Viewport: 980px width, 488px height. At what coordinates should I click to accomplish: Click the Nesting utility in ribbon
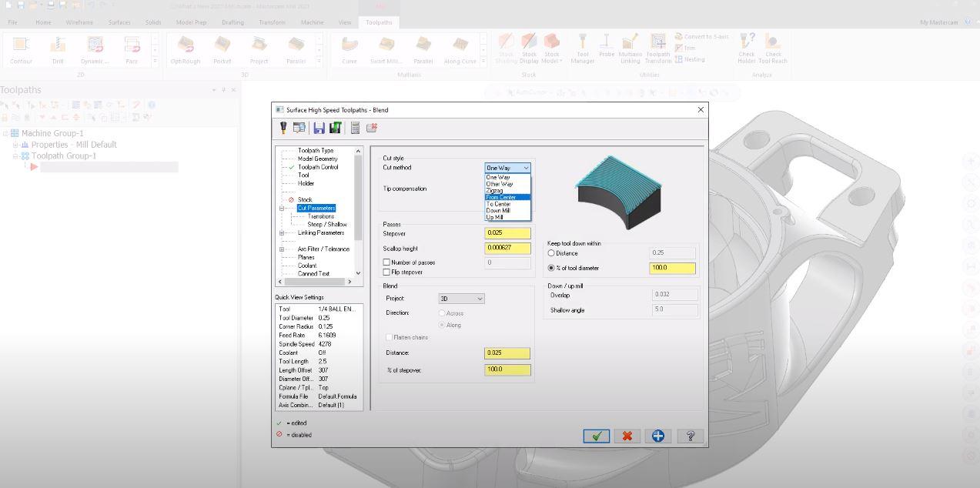(x=689, y=59)
